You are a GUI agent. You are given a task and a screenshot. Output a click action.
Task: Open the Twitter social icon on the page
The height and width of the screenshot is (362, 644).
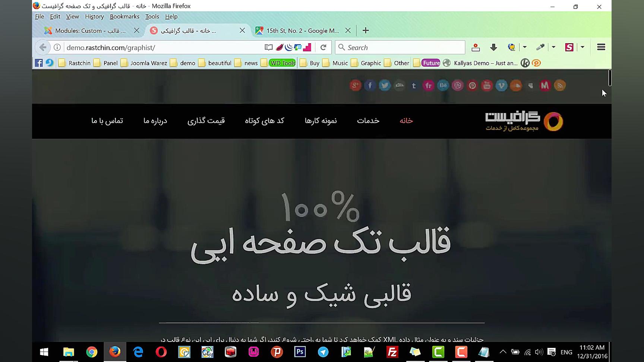385,85
